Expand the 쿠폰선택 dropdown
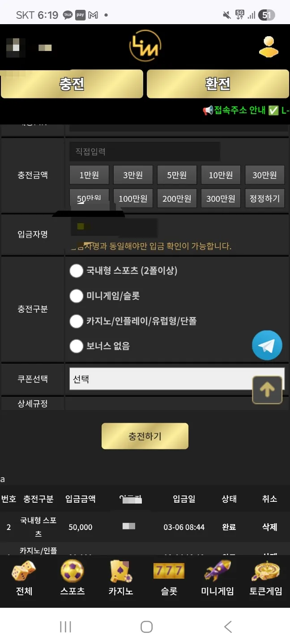Screen dimensions: 290x644 point(177,379)
